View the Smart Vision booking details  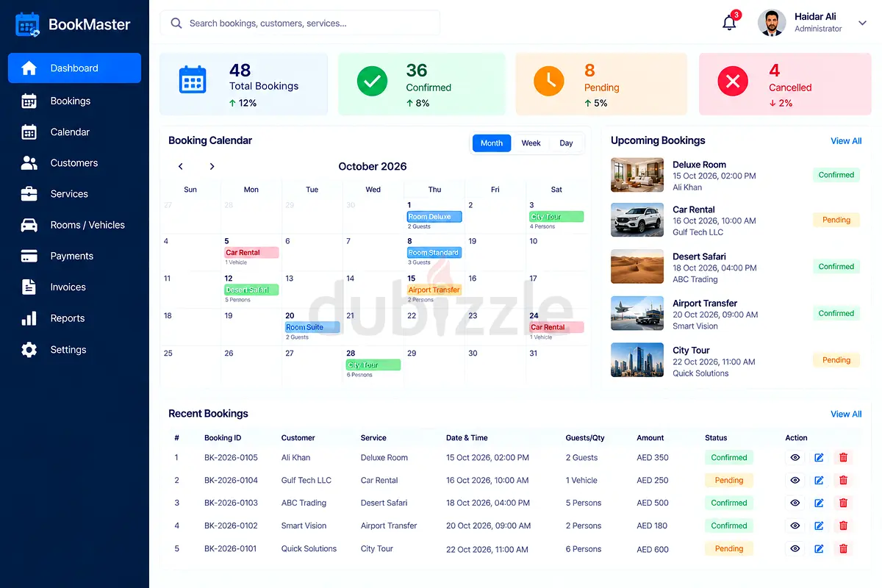(795, 526)
